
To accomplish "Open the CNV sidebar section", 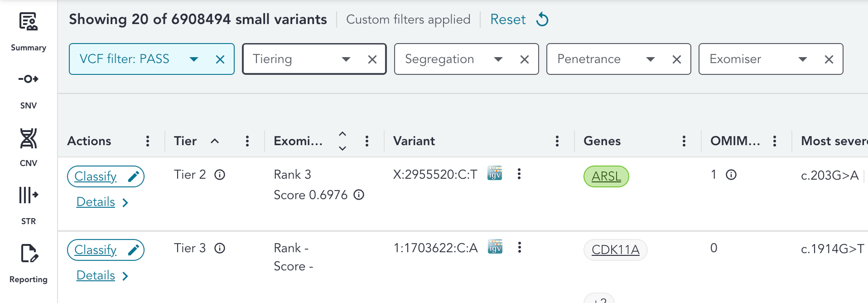I will (x=28, y=148).
